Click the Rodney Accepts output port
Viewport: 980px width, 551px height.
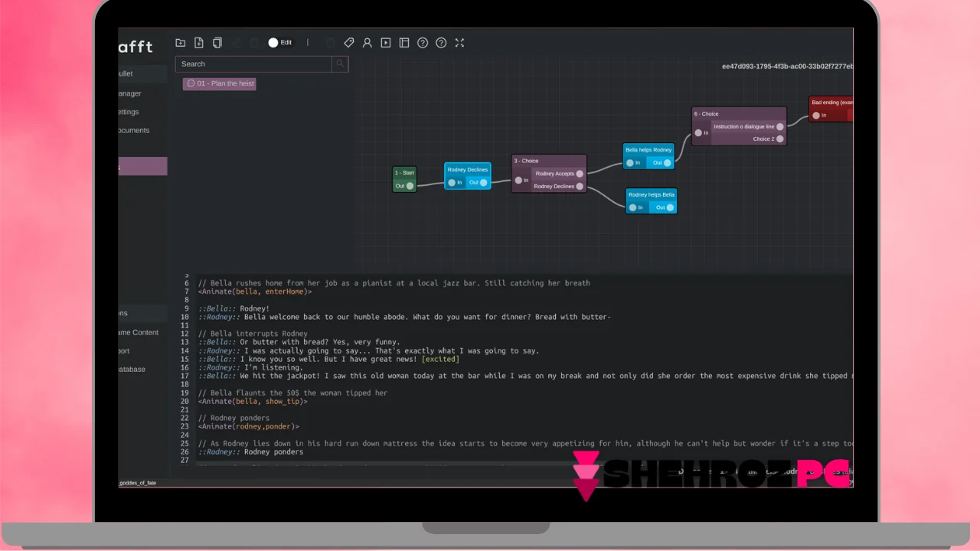pyautogui.click(x=580, y=174)
